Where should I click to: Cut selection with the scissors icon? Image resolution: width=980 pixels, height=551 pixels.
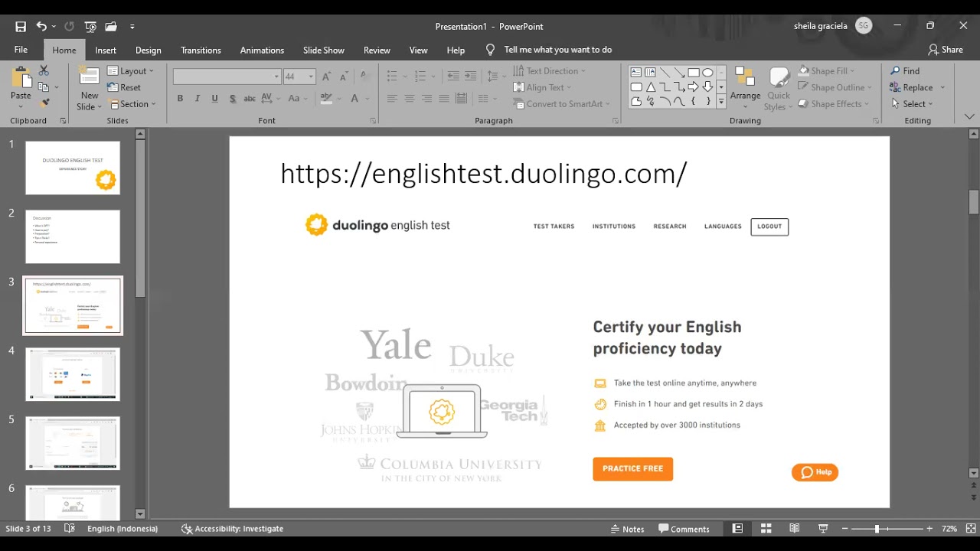[x=44, y=70]
